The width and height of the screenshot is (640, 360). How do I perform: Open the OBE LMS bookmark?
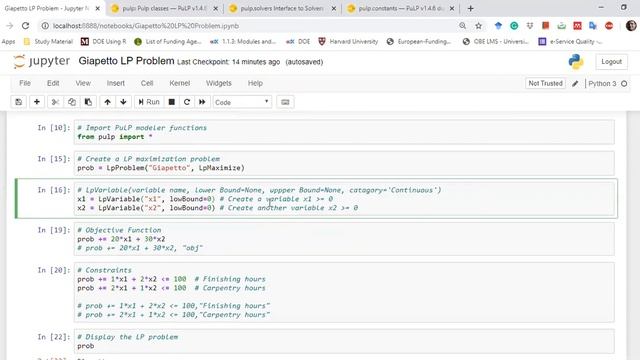click(496, 42)
